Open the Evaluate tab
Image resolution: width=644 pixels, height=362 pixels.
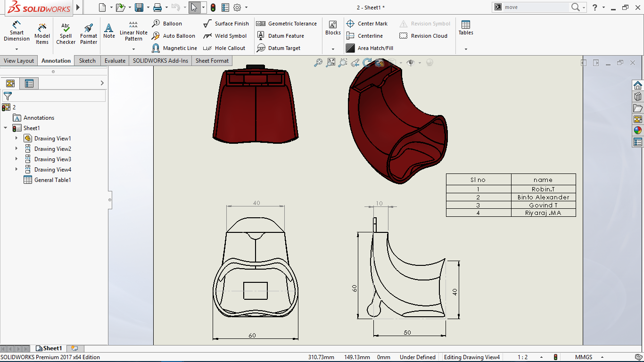(115, 61)
